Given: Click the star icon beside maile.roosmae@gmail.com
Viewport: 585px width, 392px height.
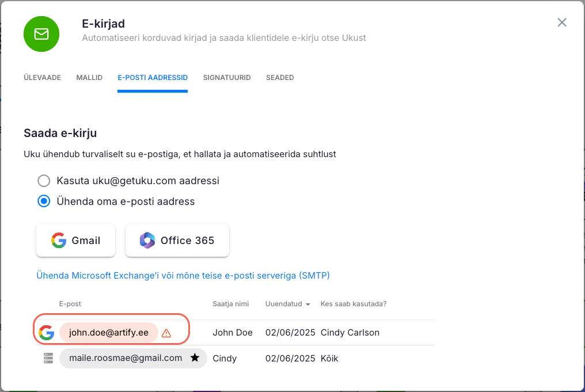Looking at the screenshot, I should tap(195, 358).
